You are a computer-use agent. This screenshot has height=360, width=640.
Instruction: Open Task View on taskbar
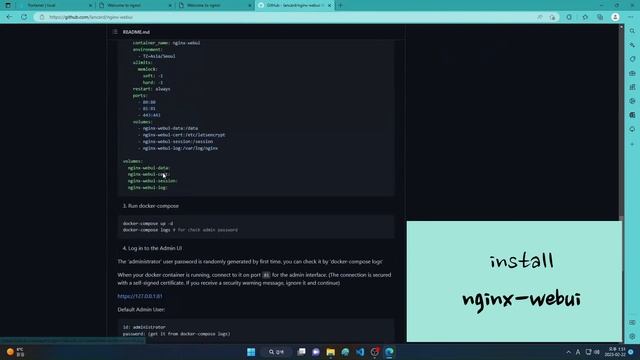click(x=301, y=352)
